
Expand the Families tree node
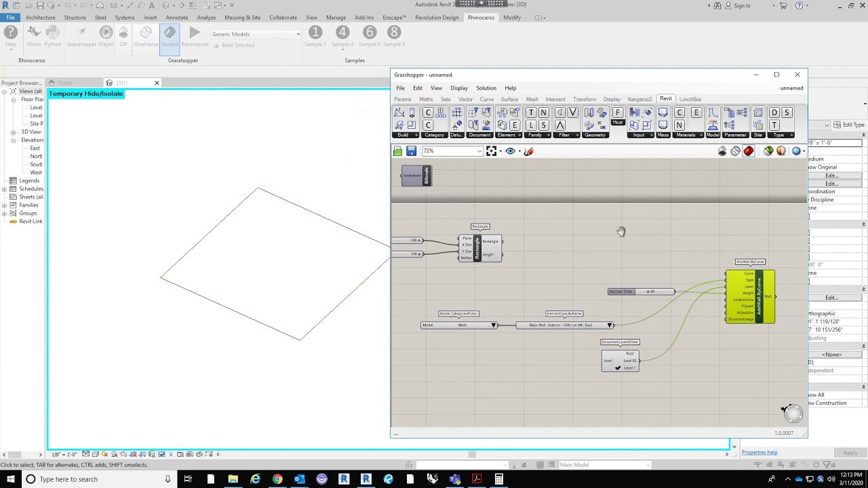(5, 205)
